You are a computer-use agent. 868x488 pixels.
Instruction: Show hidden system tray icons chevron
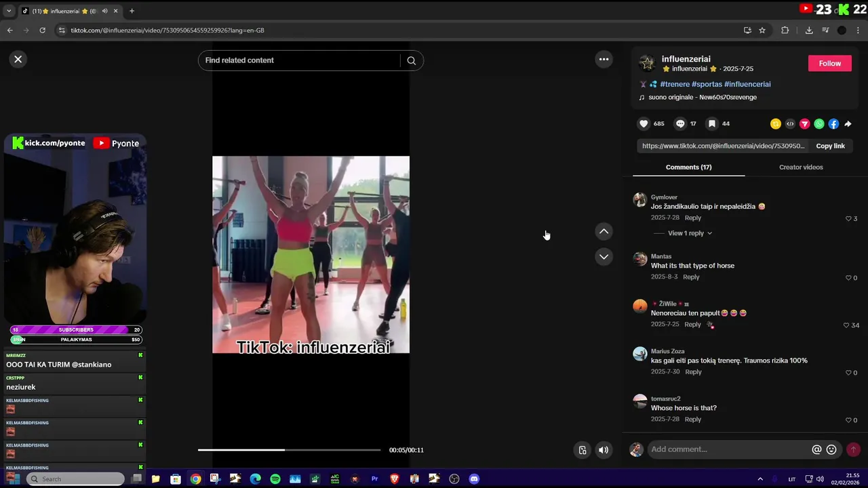click(760, 479)
